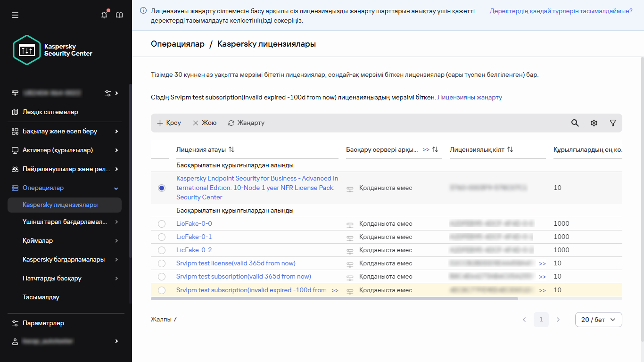Screen dimensions: 644x362
Task: Click the Лицензияны жаңарту link
Action: [x=470, y=97]
